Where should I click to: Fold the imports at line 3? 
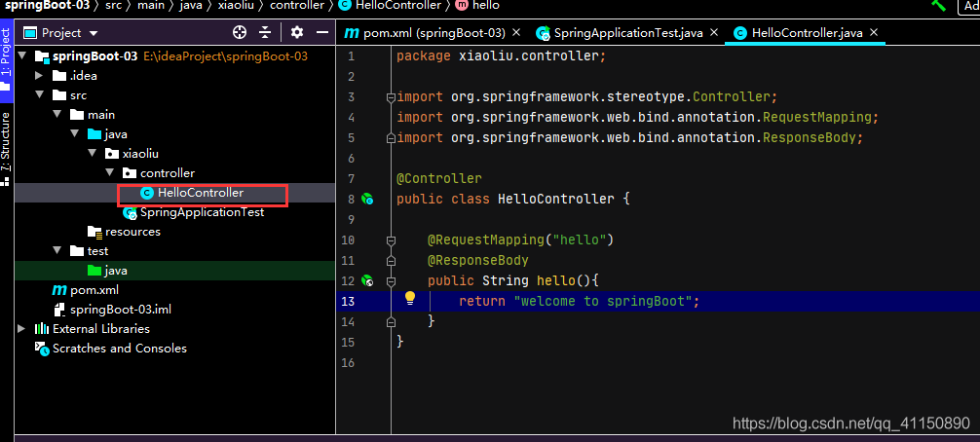(x=392, y=97)
